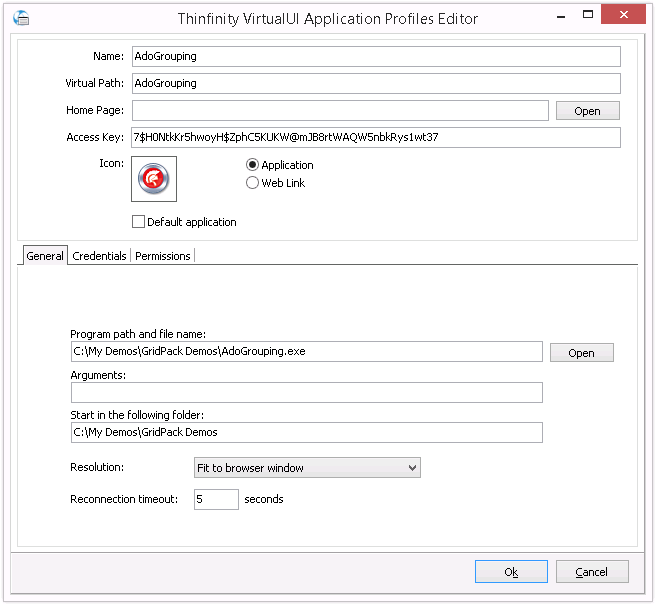Click the Start in the following folder field
Image resolution: width=657 pixels, height=604 pixels.
[x=306, y=432]
